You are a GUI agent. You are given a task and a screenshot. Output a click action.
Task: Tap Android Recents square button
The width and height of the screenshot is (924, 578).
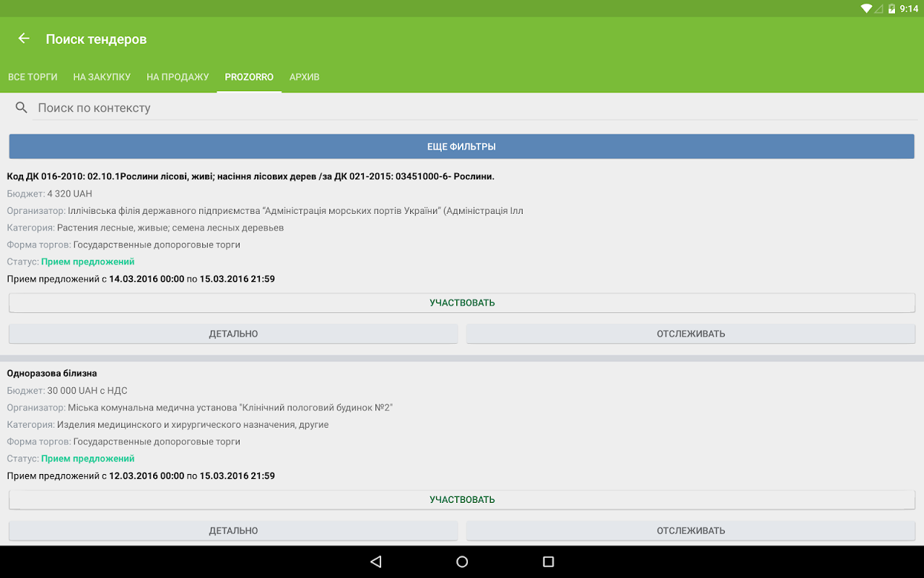(x=549, y=561)
